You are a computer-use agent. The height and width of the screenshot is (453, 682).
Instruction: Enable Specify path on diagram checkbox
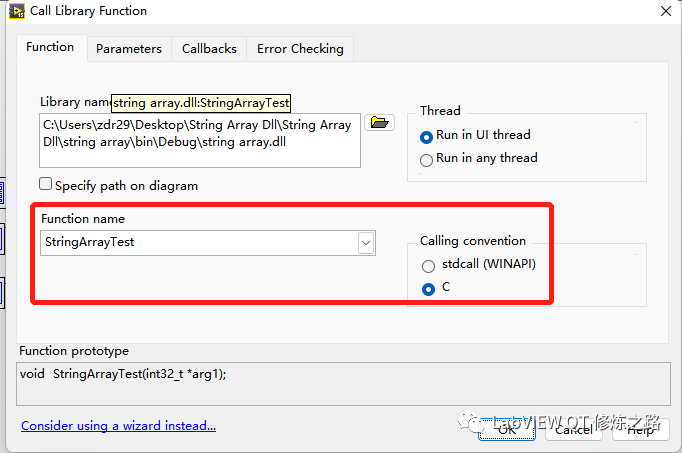[x=45, y=185]
